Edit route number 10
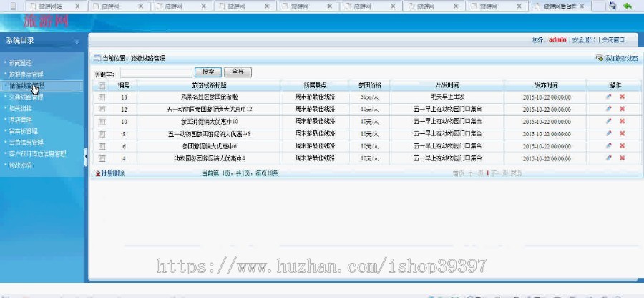Image resolution: width=644 pixels, height=298 pixels. (609, 121)
